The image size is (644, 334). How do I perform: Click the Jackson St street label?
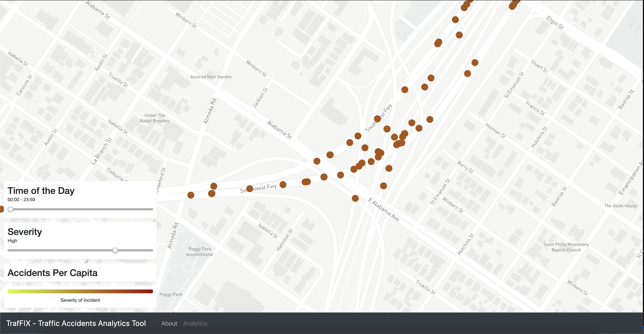(260, 98)
